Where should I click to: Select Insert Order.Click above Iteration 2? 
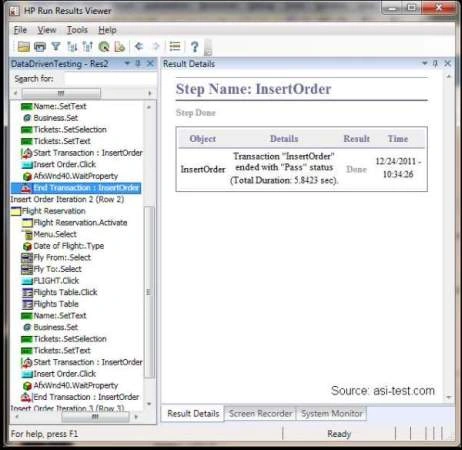(59, 164)
